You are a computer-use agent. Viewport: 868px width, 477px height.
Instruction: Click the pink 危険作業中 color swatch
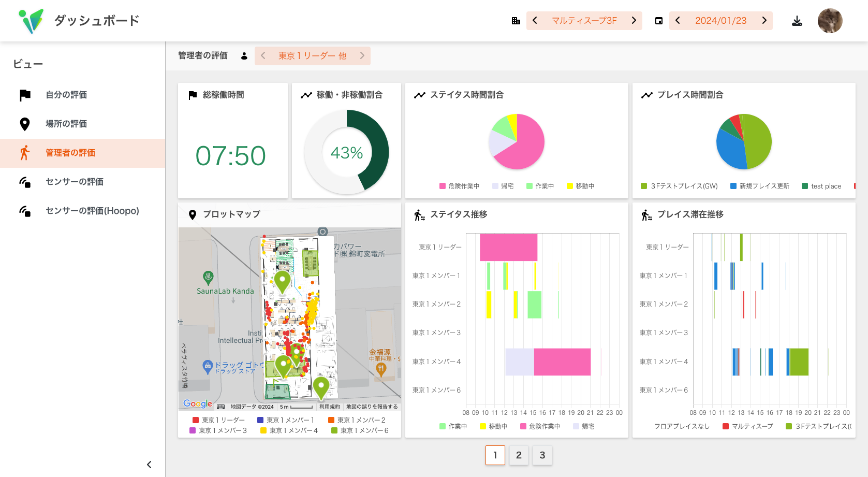tap(442, 185)
